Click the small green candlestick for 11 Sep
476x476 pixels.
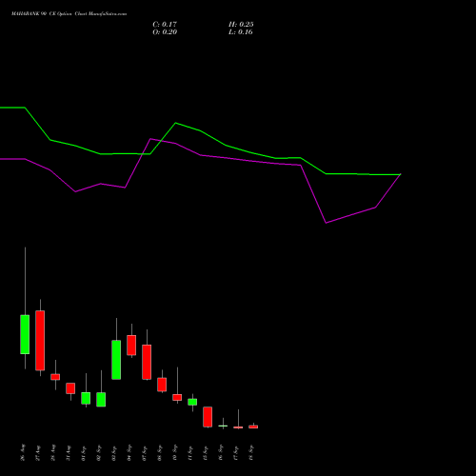click(x=192, y=402)
